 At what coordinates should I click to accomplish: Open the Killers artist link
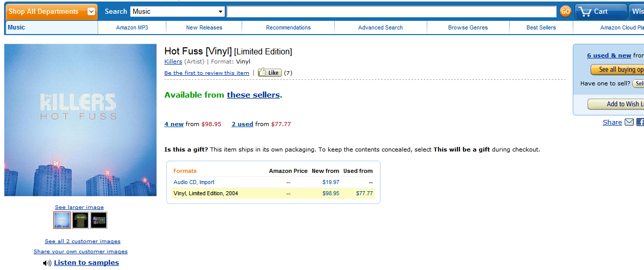click(173, 62)
